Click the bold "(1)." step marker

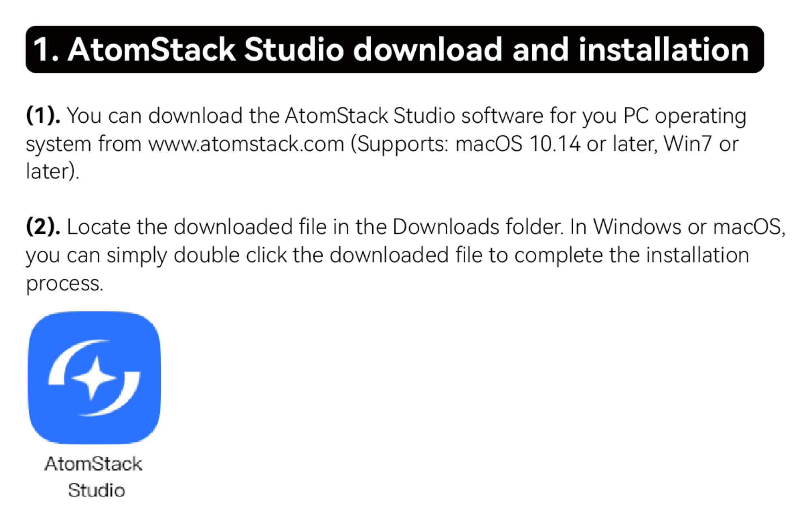(43, 115)
